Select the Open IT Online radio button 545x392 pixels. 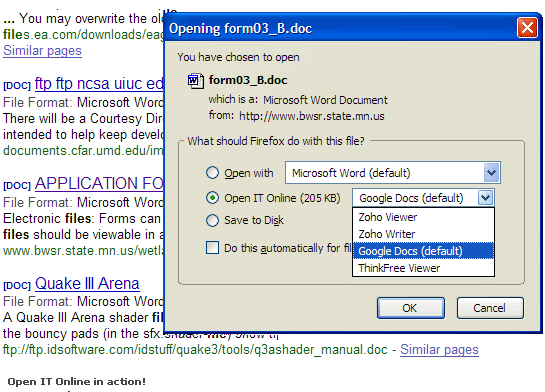pyautogui.click(x=212, y=197)
